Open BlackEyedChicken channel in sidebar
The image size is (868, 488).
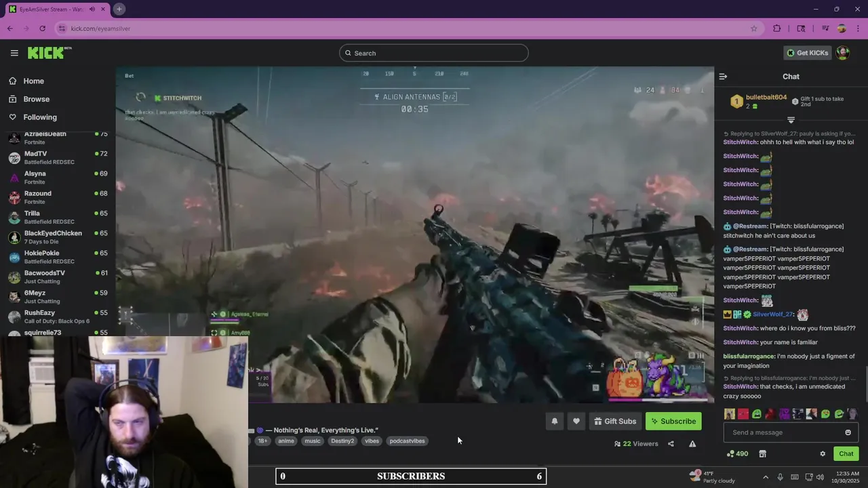pyautogui.click(x=58, y=237)
